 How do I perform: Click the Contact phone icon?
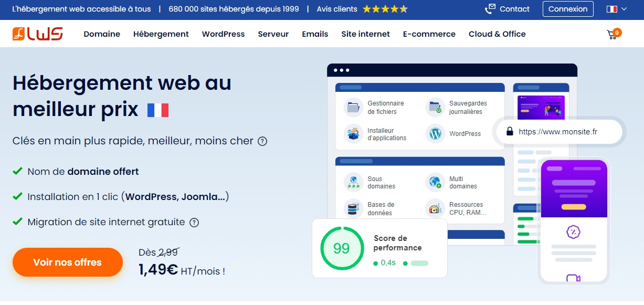pyautogui.click(x=490, y=9)
